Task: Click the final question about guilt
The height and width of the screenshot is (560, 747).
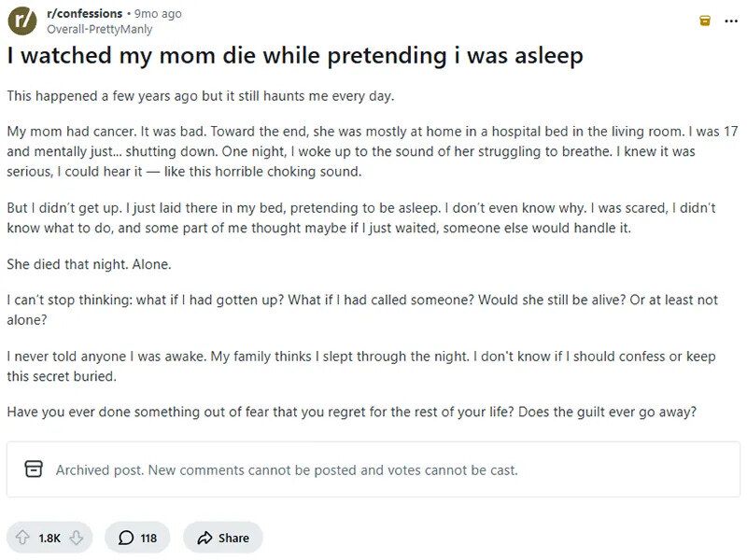Action: [351, 412]
